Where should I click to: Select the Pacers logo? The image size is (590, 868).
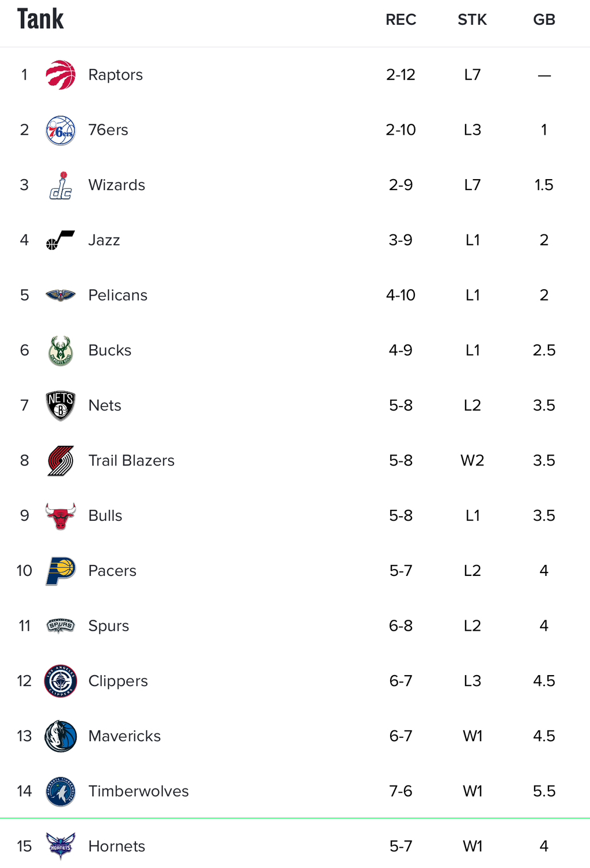coord(60,571)
